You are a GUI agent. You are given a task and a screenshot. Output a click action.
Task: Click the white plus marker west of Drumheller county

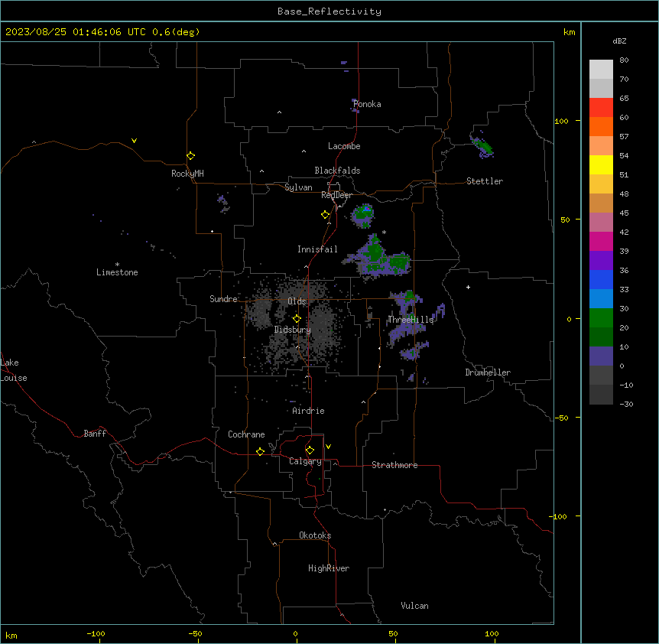coord(468,287)
